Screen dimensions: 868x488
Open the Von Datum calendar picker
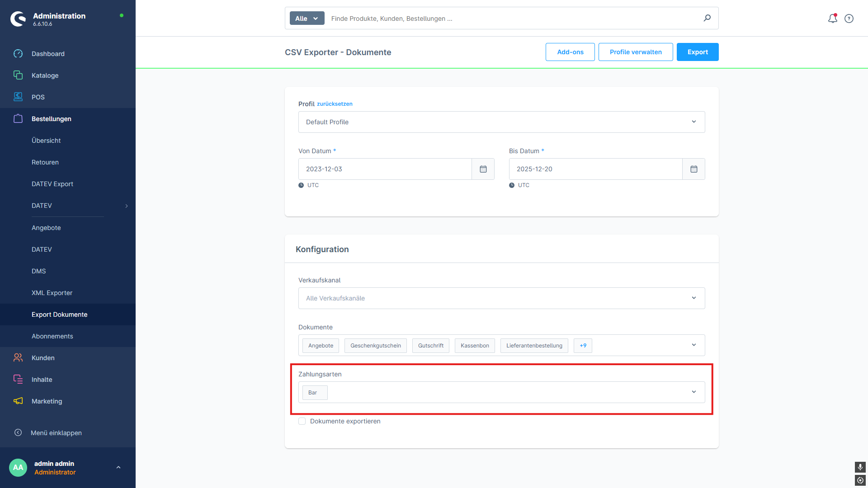pos(483,169)
